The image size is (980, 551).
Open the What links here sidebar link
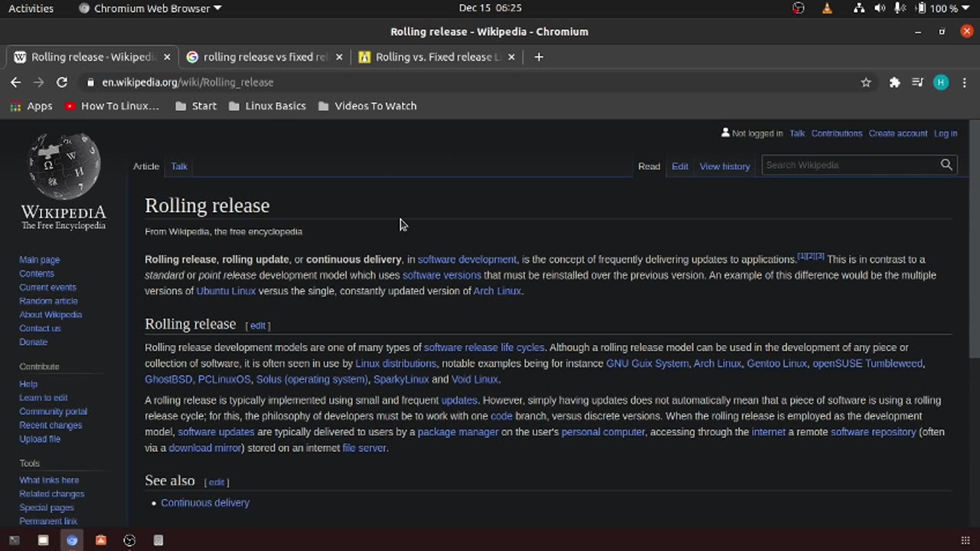[49, 481]
